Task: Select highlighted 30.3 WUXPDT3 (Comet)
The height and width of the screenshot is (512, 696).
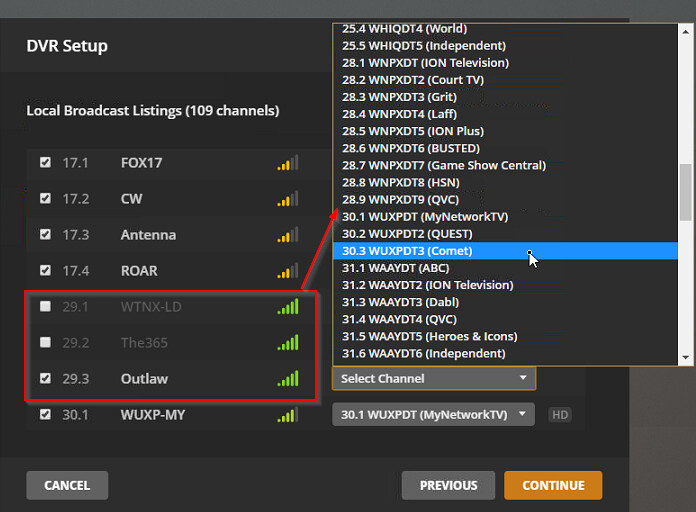Action: pos(505,251)
